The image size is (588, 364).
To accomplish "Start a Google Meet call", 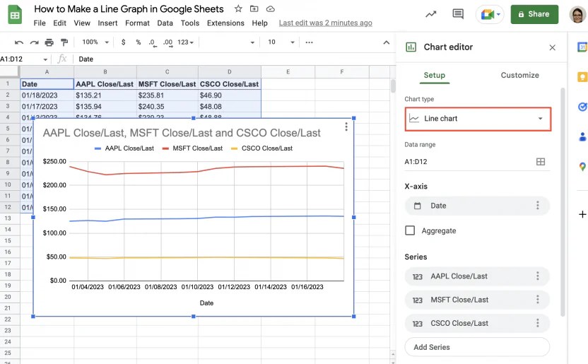I will coord(490,15).
